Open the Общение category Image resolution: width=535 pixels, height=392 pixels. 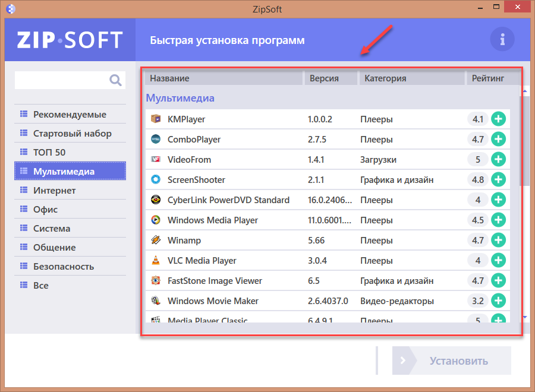point(70,248)
